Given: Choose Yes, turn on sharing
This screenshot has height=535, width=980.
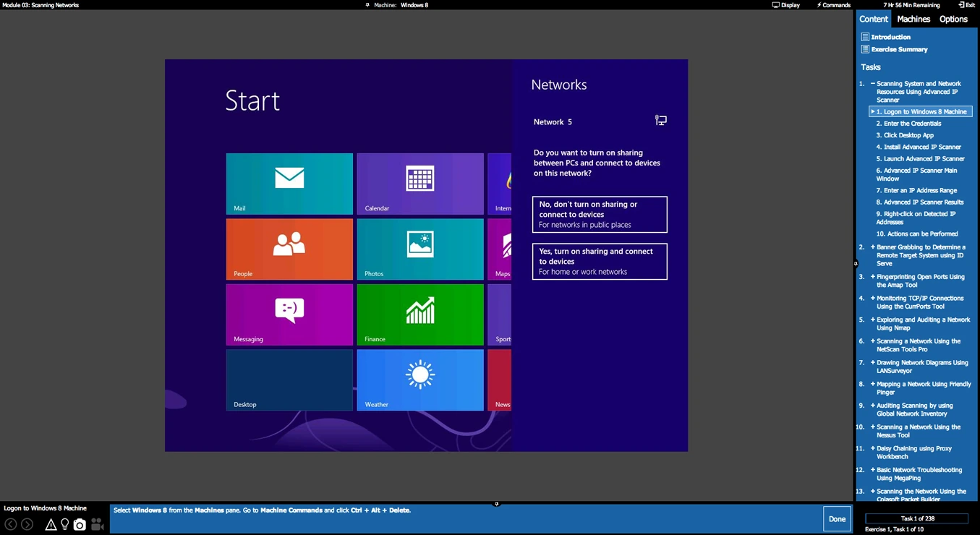Looking at the screenshot, I should point(600,262).
